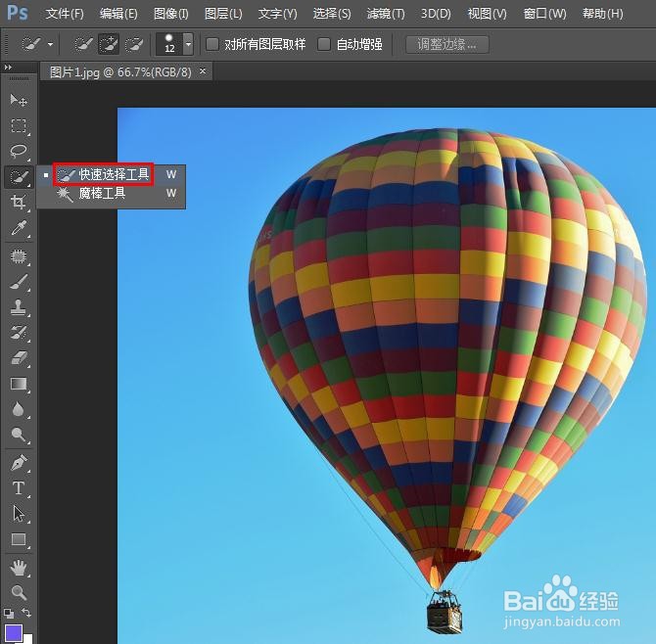Select the History Brush tool

(19, 333)
